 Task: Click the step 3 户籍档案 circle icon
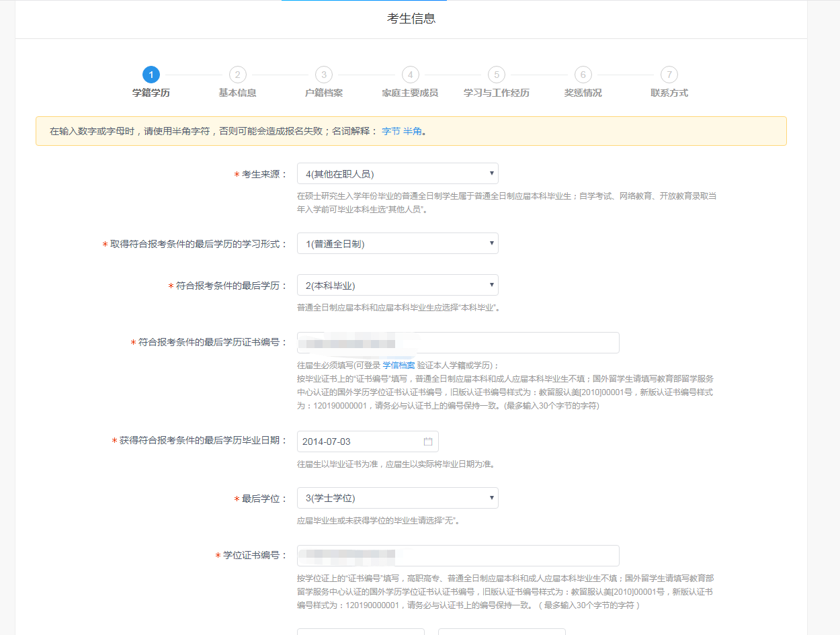pyautogui.click(x=324, y=75)
